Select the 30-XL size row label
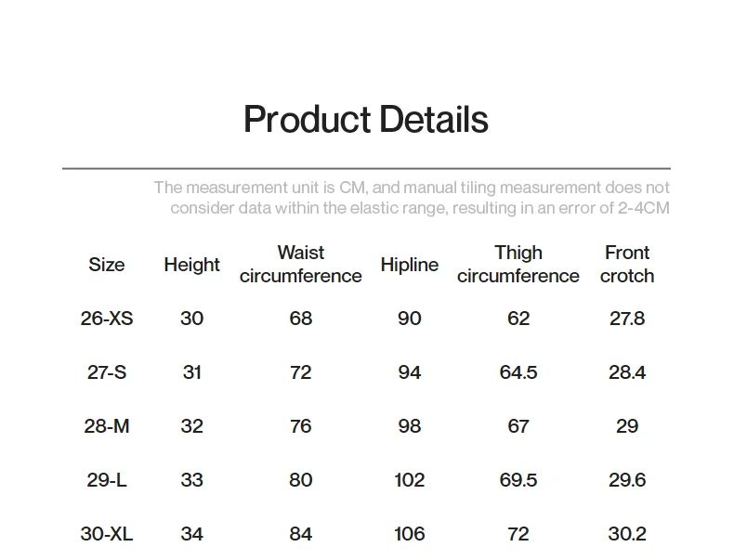The width and height of the screenshot is (734, 560). 107,534
